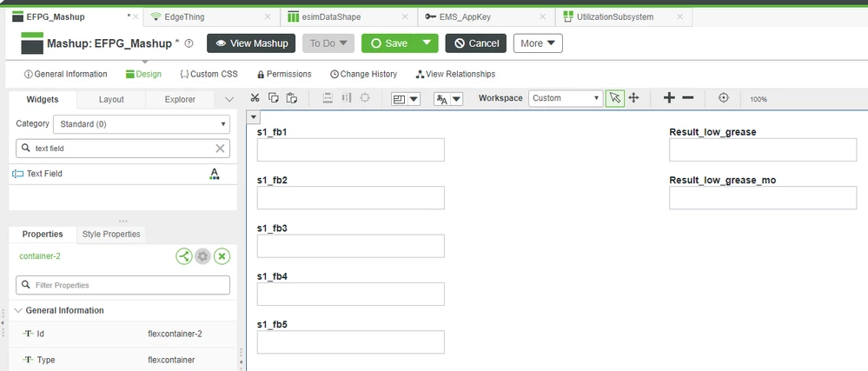Screen dimensions: 868x371
Task: Click the align vertical icon
Action: coord(328,98)
